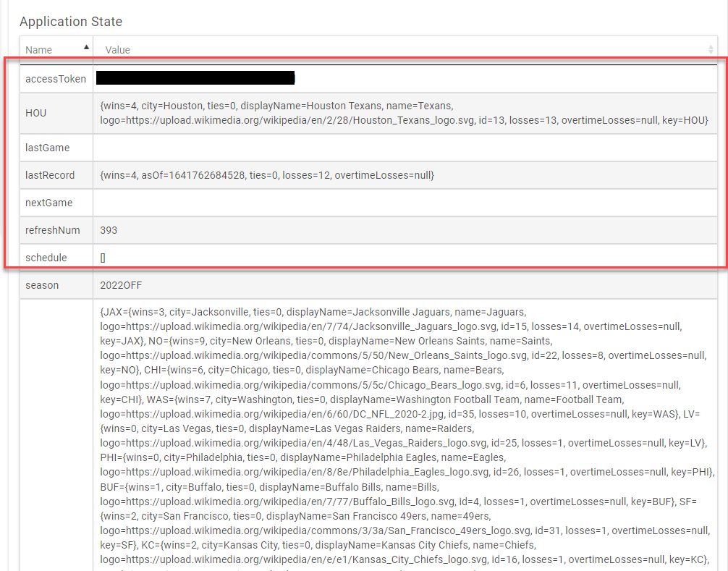The image size is (728, 571).
Task: Click the refreshNum value 393
Action: (109, 230)
